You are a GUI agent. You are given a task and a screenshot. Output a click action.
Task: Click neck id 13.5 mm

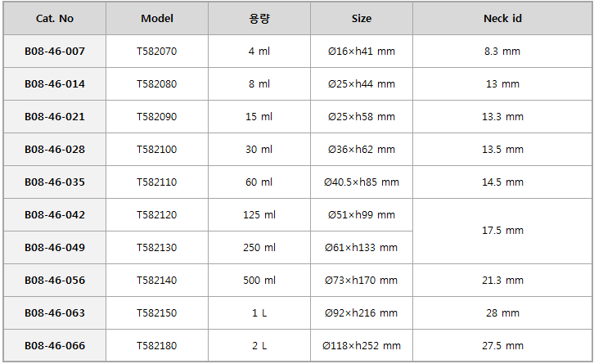(x=502, y=149)
